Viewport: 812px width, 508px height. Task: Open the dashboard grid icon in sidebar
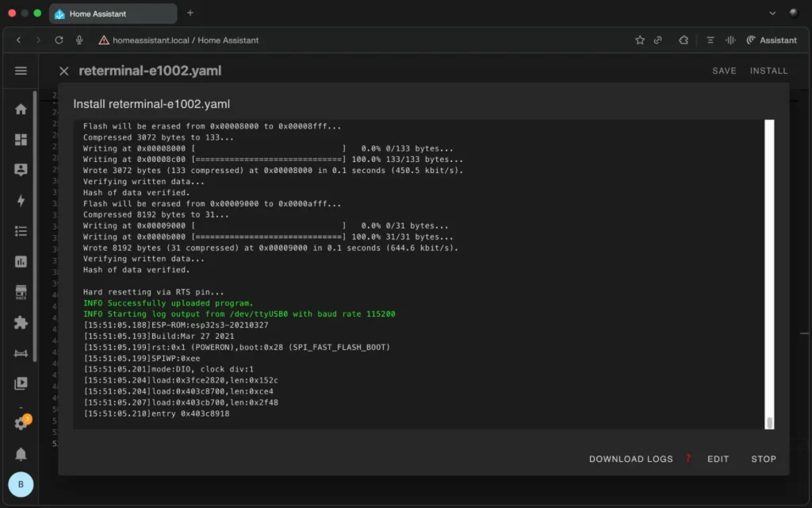point(21,140)
